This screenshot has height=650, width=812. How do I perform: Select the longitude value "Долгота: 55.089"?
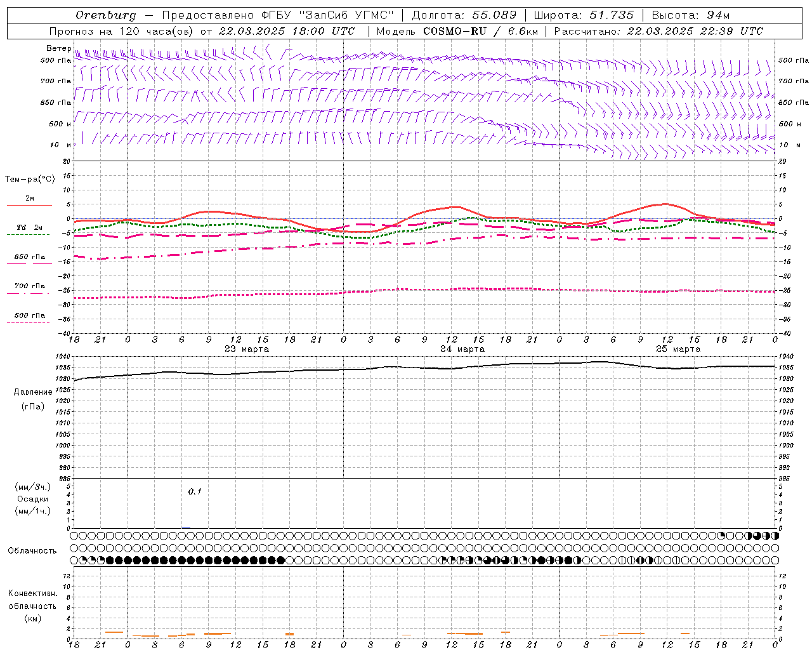click(x=464, y=15)
